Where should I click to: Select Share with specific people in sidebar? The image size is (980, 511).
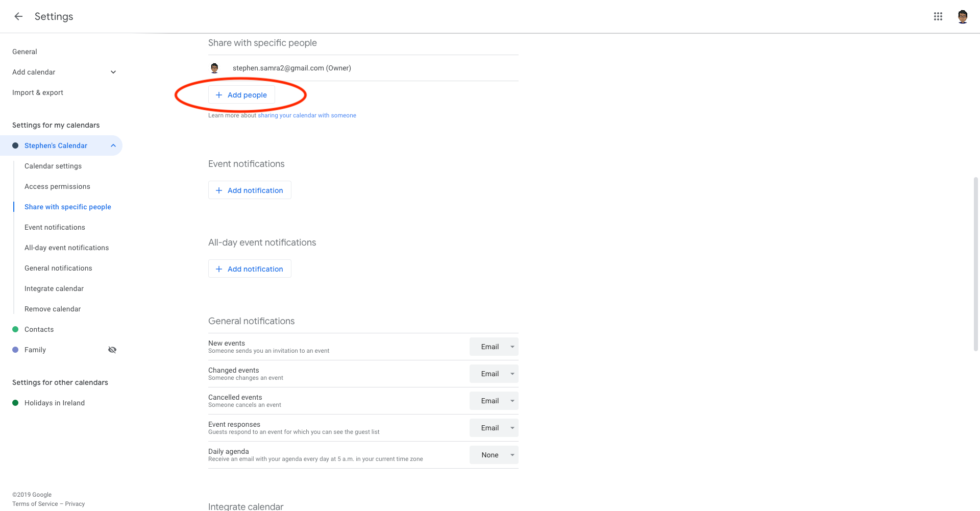click(68, 207)
